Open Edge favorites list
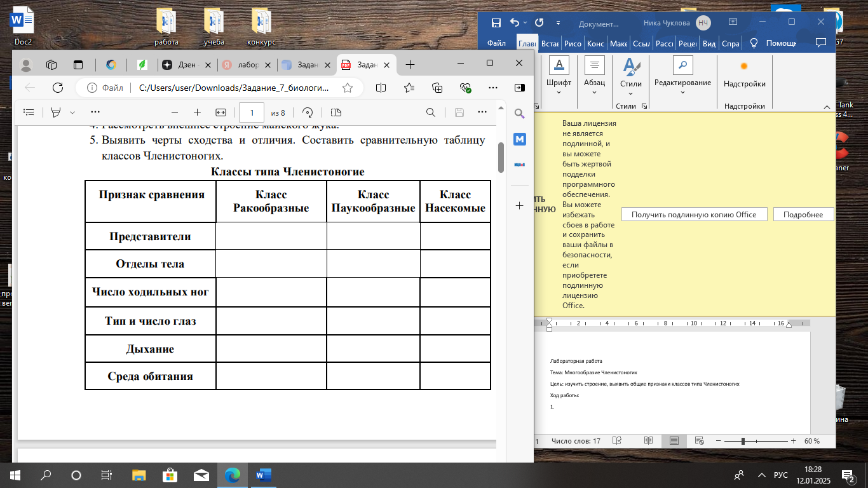 (x=409, y=88)
